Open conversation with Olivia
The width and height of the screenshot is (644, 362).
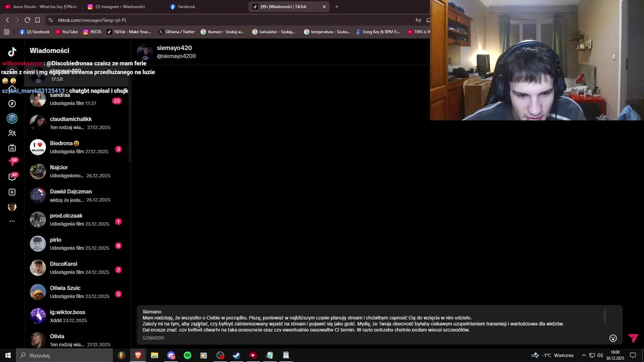[x=78, y=340]
